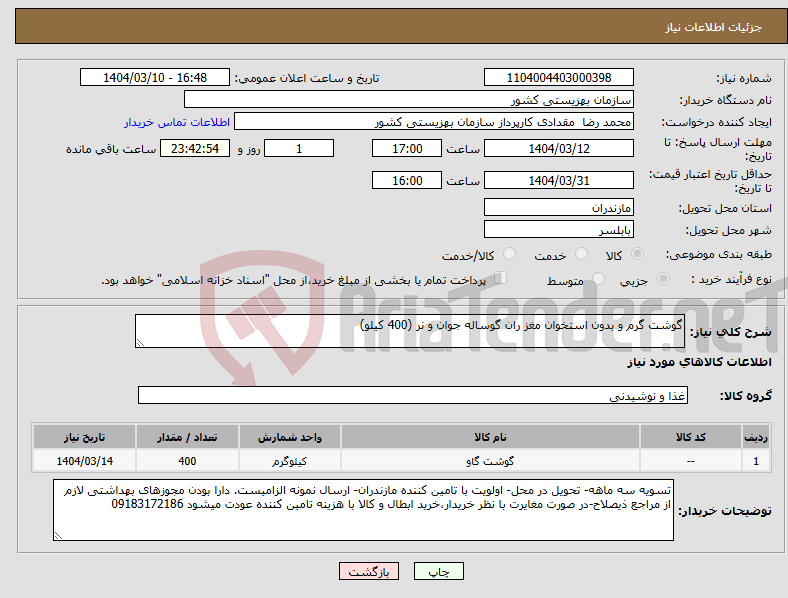Open the اطلاعات تماس خریدار link
This screenshot has width=788, height=598.
[x=177, y=122]
